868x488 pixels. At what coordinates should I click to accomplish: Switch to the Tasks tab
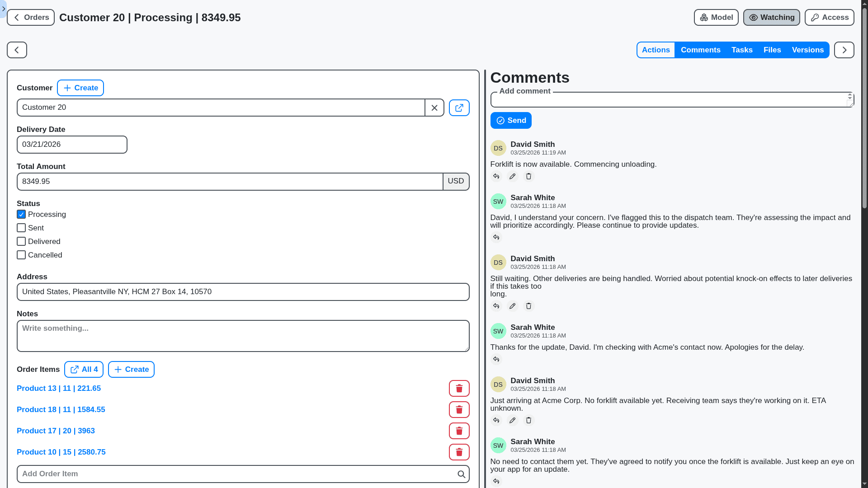[741, 50]
